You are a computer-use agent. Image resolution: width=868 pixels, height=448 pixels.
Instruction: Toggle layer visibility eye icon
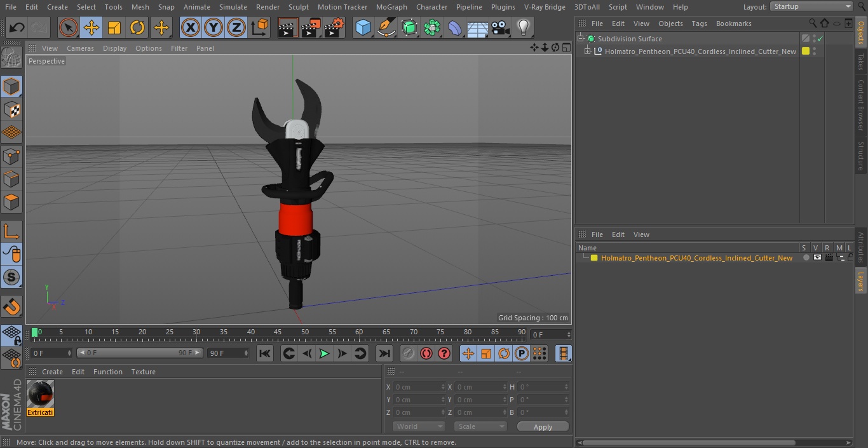pyautogui.click(x=817, y=258)
